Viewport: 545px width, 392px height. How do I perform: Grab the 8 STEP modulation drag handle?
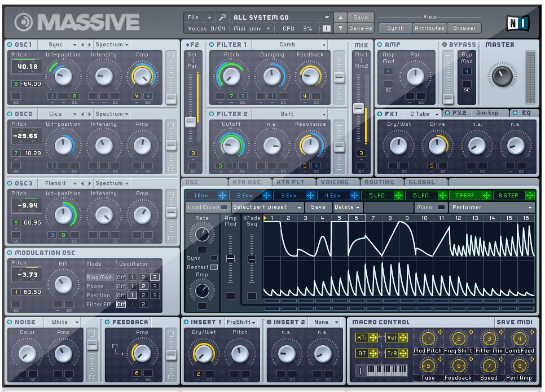tap(530, 196)
